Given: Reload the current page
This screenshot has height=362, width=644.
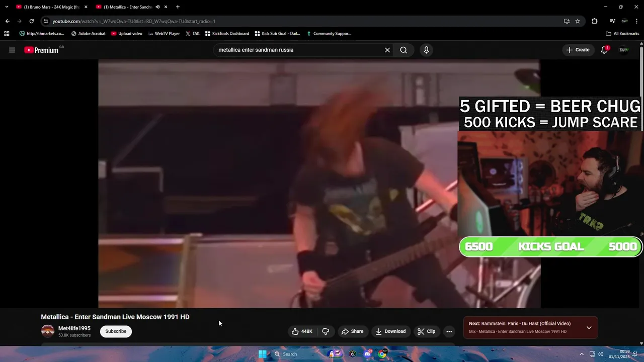Looking at the screenshot, I should [31, 21].
